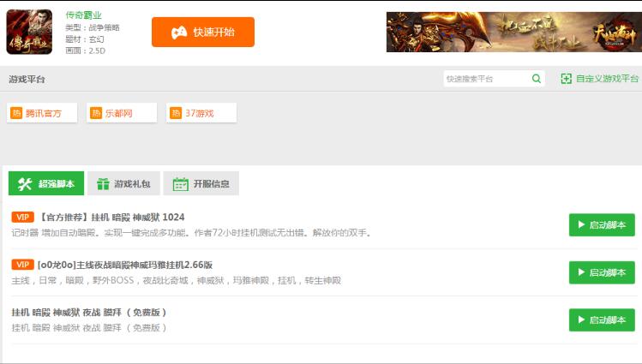Open 自定义游戏平台 link
Screen dimensions: 642x364
point(607,79)
